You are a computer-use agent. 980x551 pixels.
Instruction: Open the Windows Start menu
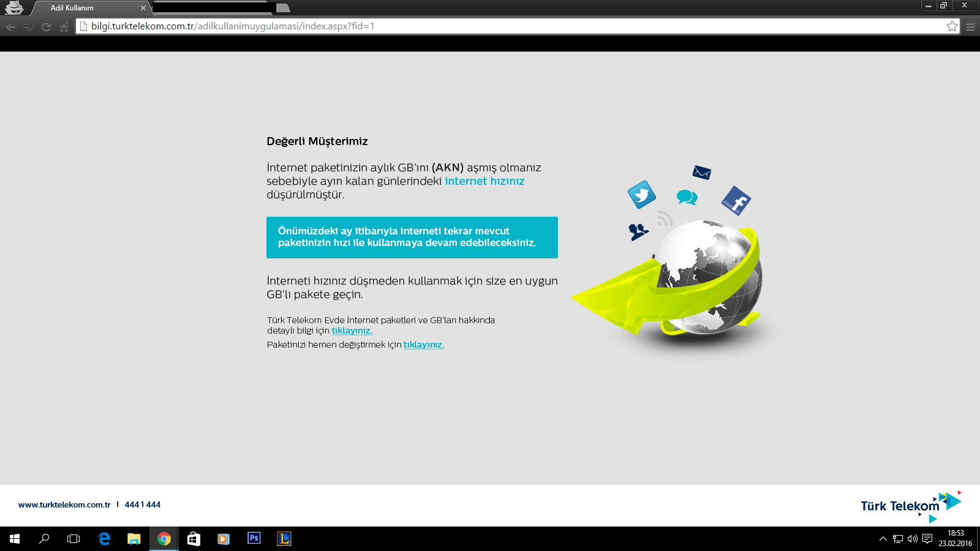[15, 539]
